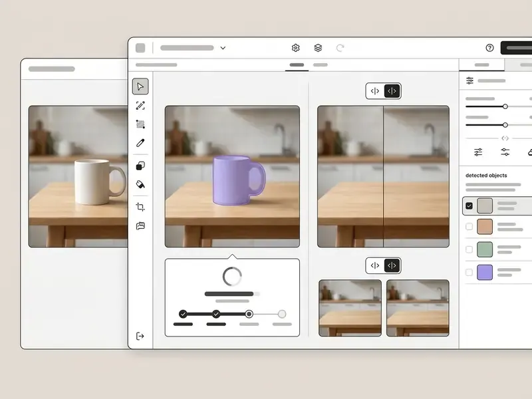
Task: Click the green color swatch in objects list
Action: [x=485, y=249]
